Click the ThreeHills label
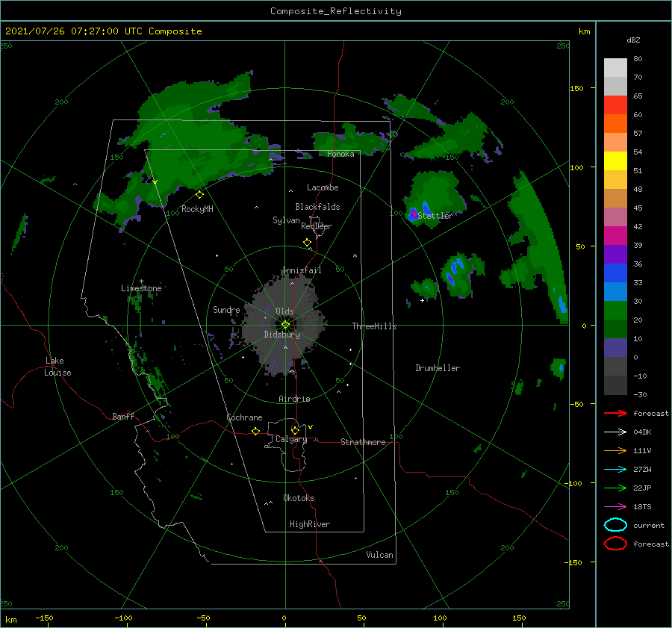 374,326
